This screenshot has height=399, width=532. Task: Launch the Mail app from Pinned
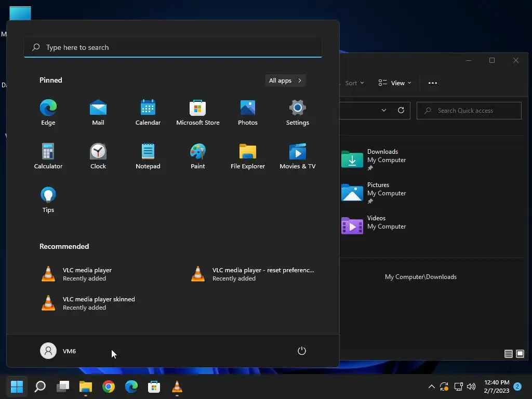pyautogui.click(x=98, y=113)
